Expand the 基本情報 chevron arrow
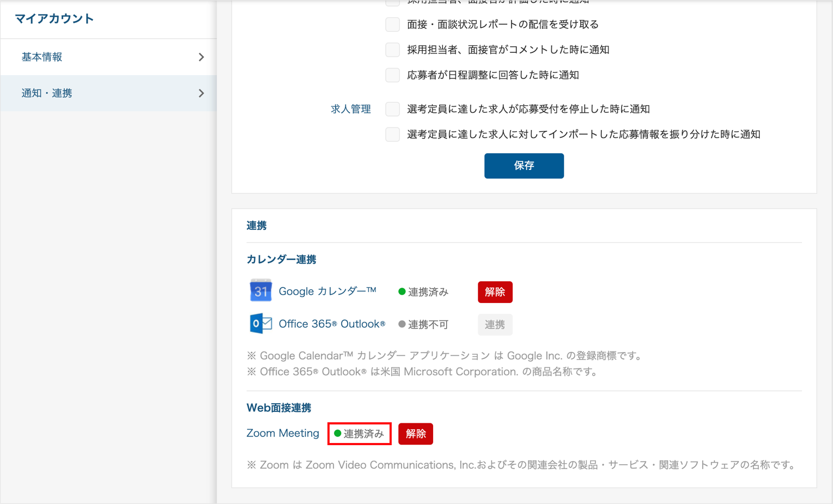Screen dimensions: 833x504 pos(201,57)
